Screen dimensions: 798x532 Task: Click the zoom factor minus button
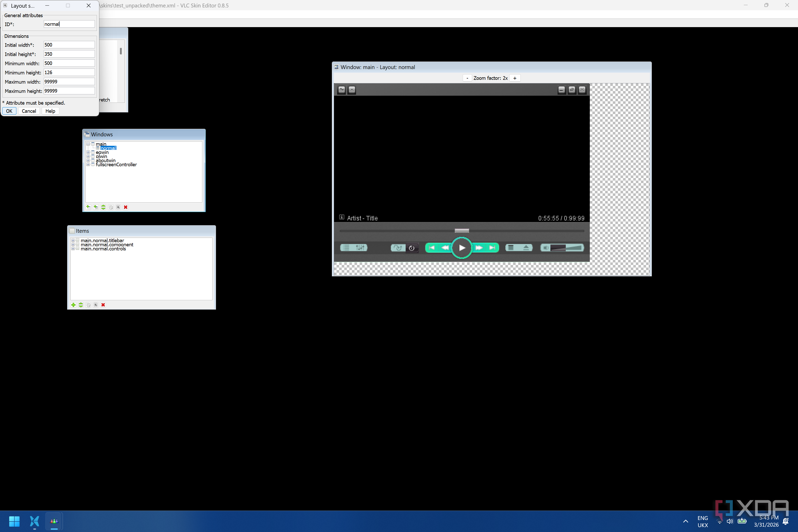point(467,78)
